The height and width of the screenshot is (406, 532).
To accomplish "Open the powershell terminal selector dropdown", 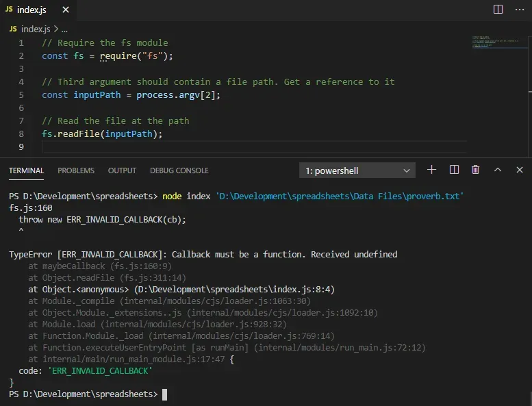I will (358, 170).
